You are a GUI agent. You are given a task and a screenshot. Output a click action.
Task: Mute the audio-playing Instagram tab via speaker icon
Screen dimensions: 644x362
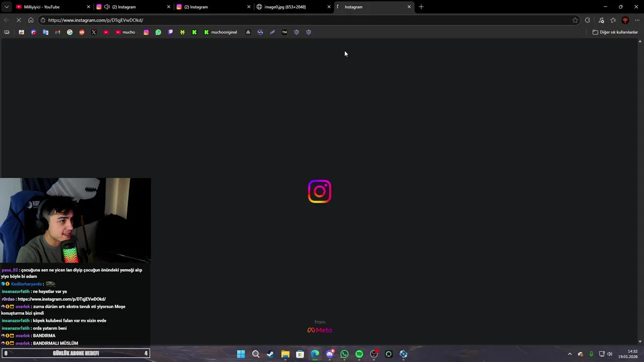[x=107, y=7]
